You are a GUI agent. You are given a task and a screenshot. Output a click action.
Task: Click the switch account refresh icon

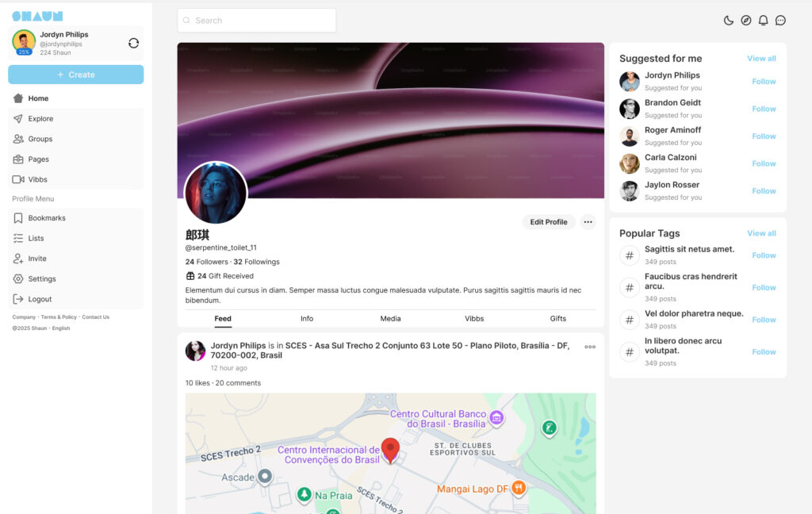(x=133, y=44)
